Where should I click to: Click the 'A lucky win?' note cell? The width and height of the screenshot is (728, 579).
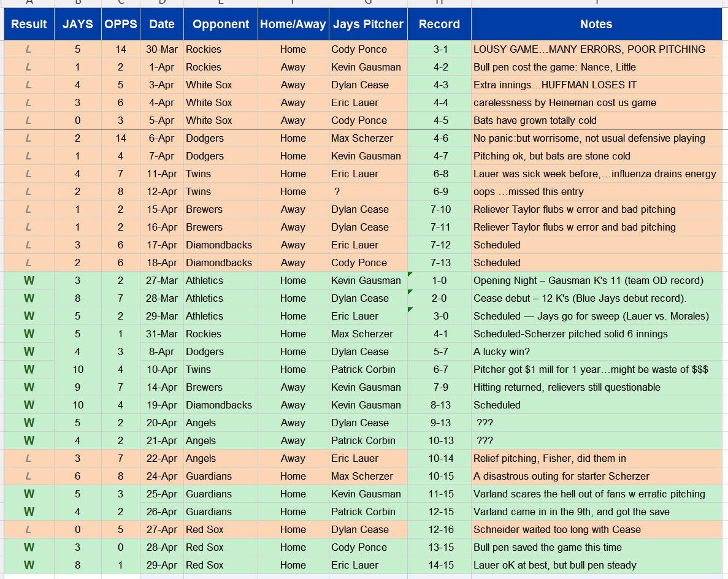click(x=589, y=351)
